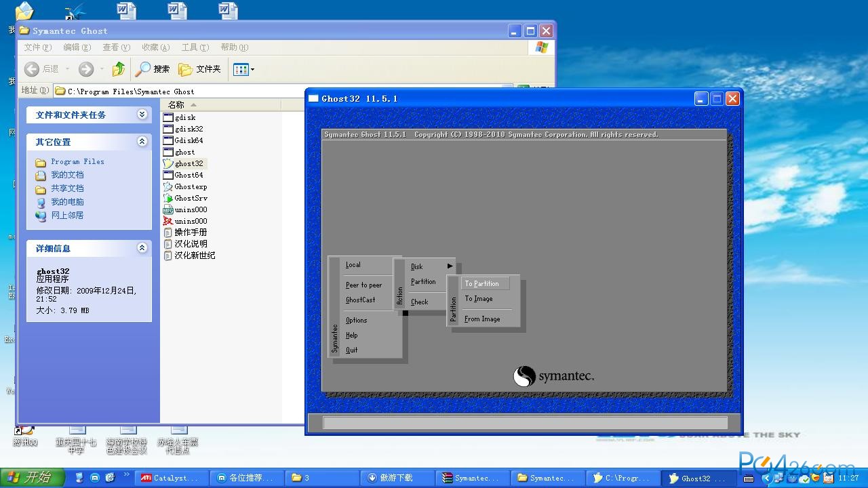Go to Program Files link in sidebar

[77, 161]
